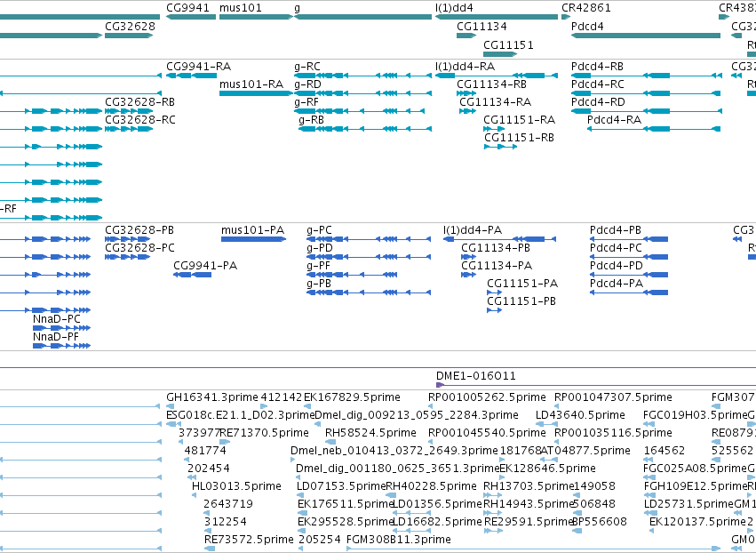Select the CG32628-RB transcript label

tap(139, 102)
